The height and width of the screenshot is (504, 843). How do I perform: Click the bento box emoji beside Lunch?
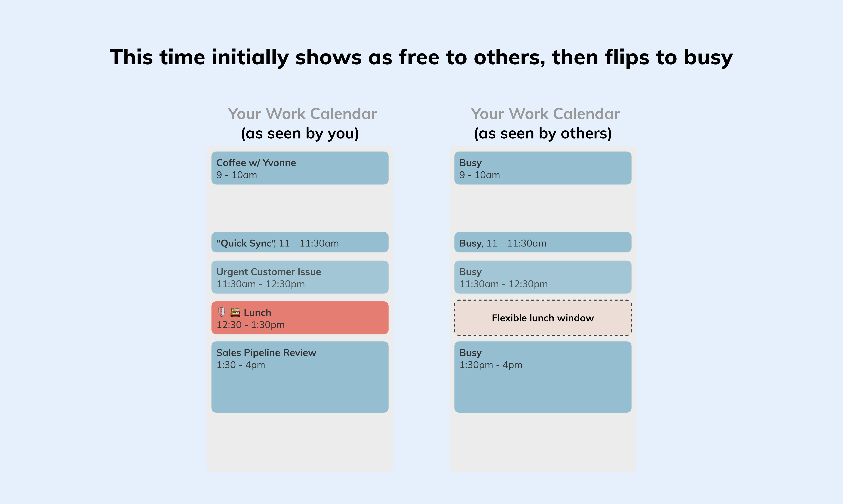pyautogui.click(x=235, y=312)
